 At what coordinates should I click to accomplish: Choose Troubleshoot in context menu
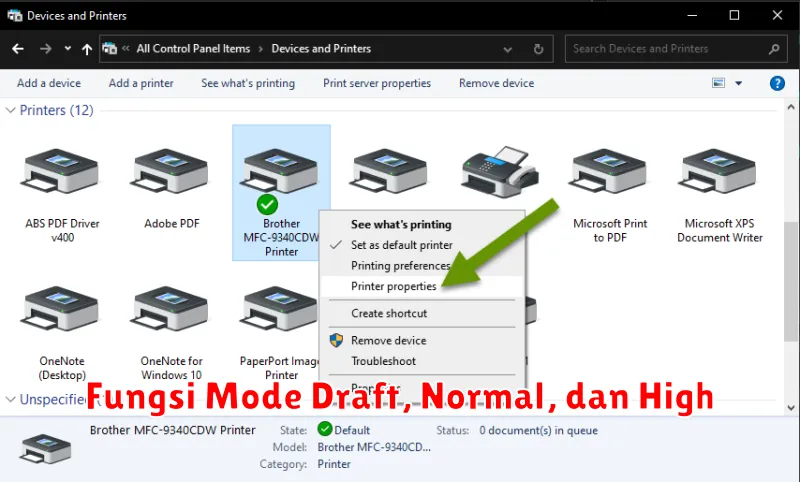[x=383, y=361]
